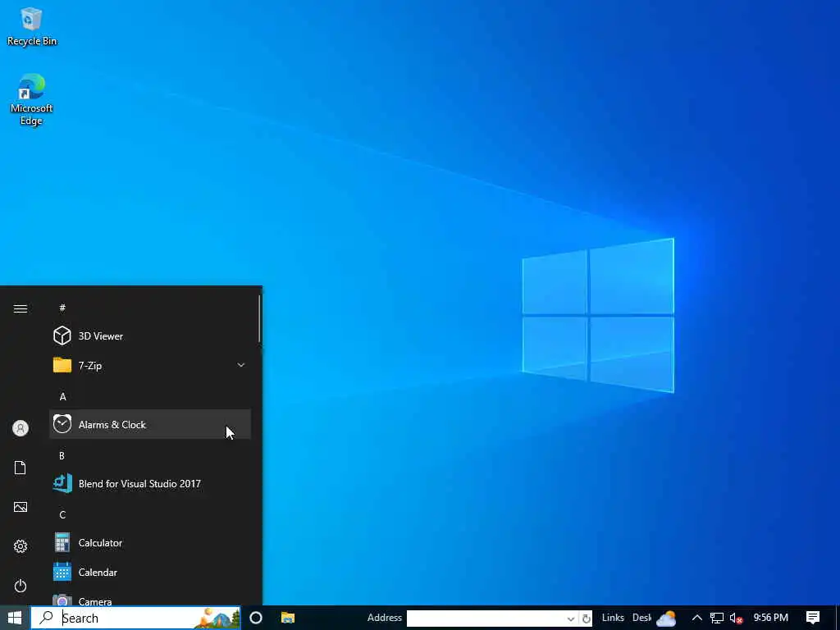Viewport: 840px width, 630px height.
Task: Click the 9:56 PM clock
Action: 771,618
